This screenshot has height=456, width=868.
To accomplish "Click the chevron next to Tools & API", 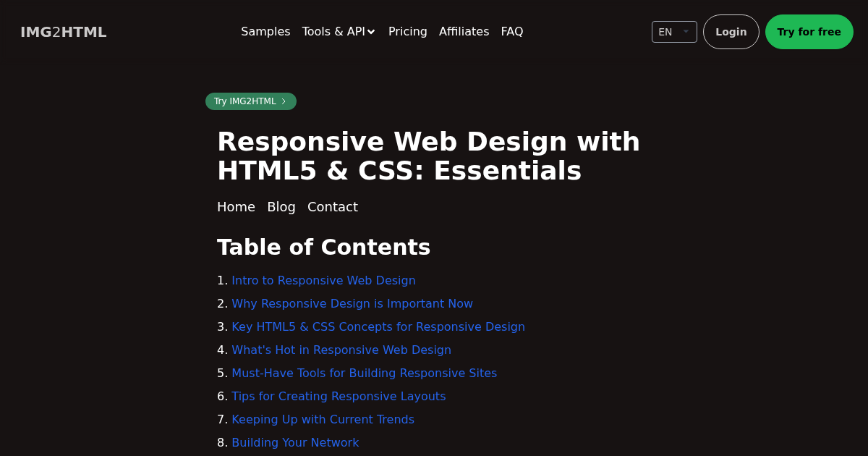I will click(x=371, y=32).
